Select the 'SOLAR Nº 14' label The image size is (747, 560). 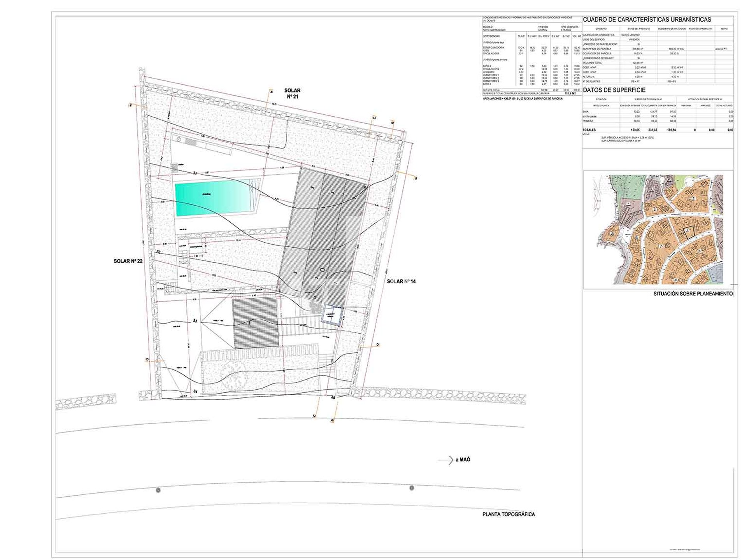pos(401,281)
